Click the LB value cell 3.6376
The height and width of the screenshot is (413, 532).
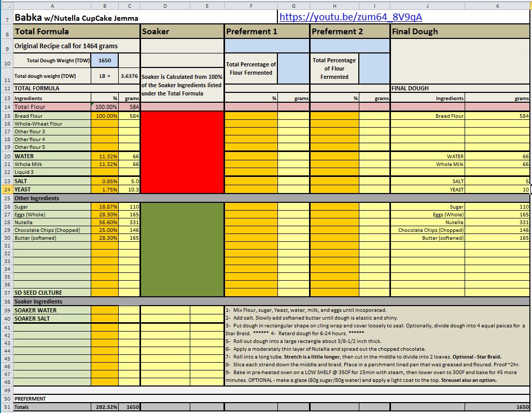point(129,76)
